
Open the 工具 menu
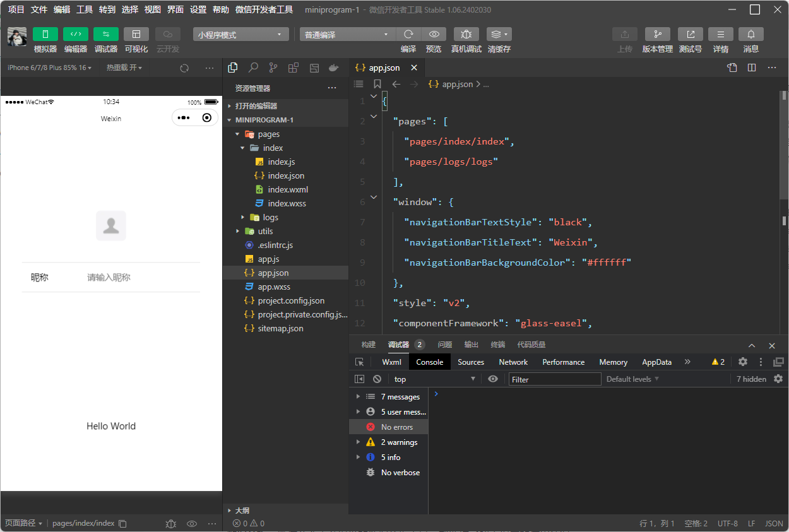tap(84, 9)
